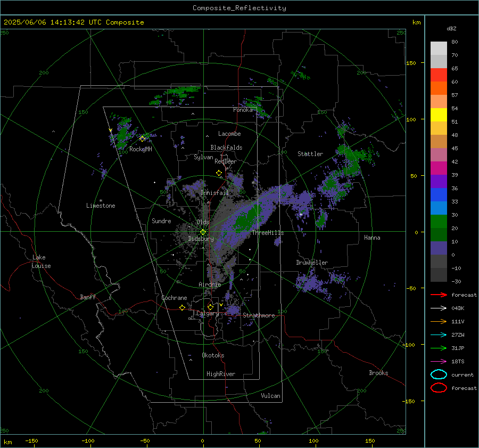The height and width of the screenshot is (448, 479).
Task: Click the Sundre city label
Action: pyautogui.click(x=161, y=221)
